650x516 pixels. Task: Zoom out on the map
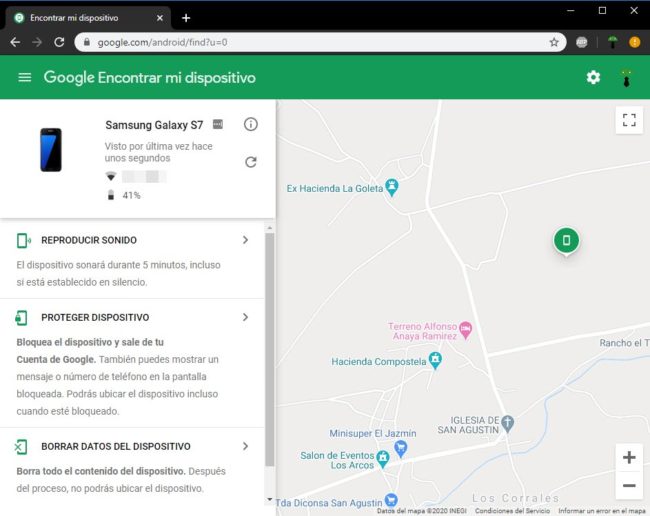(x=629, y=485)
